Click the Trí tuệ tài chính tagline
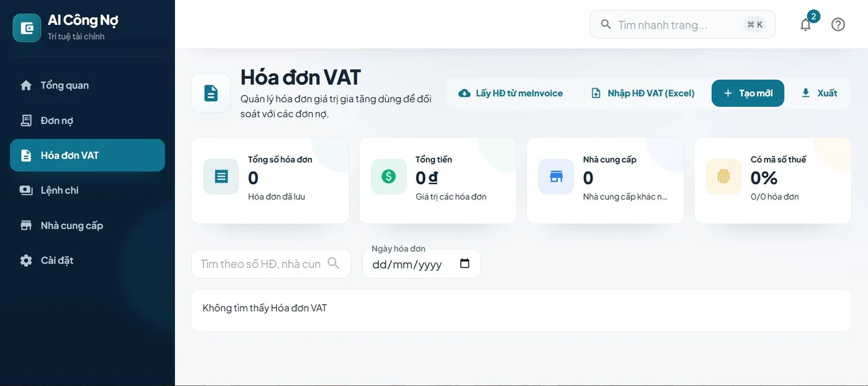The image size is (868, 386). (x=76, y=37)
